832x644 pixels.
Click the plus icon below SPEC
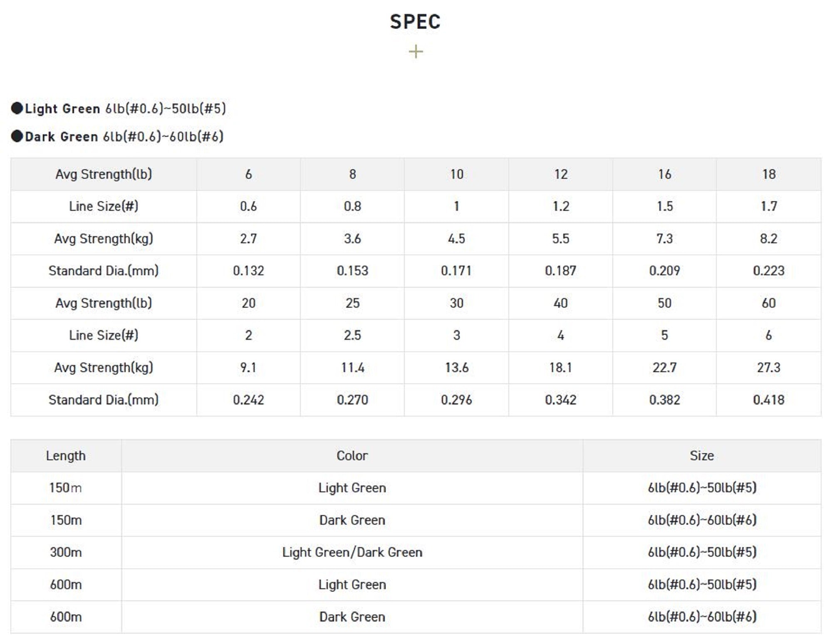point(416,52)
